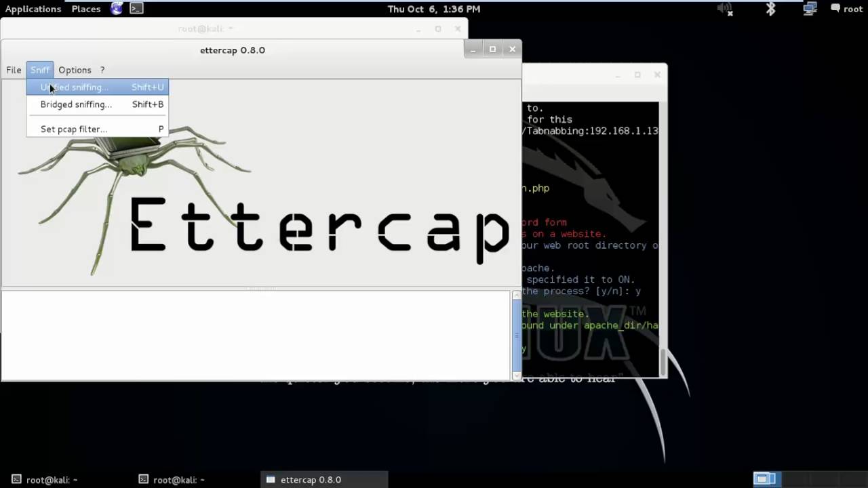Click the muted volume speaker icon

726,9
